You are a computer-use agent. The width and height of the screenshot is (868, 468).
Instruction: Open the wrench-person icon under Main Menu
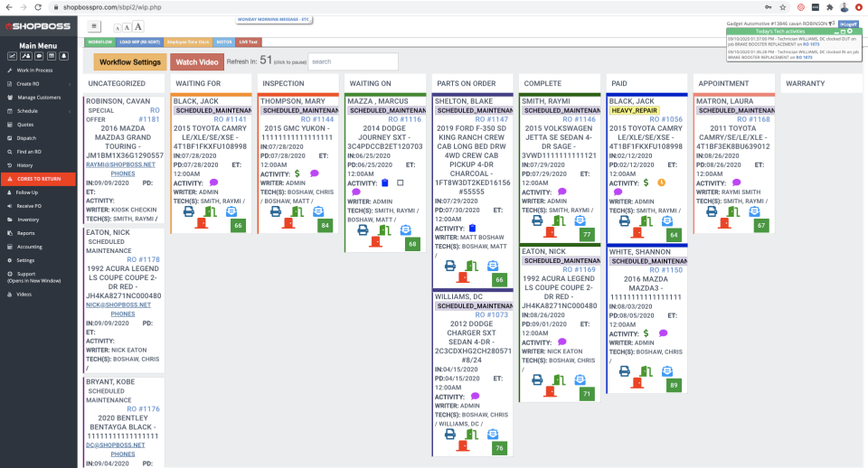25,56
